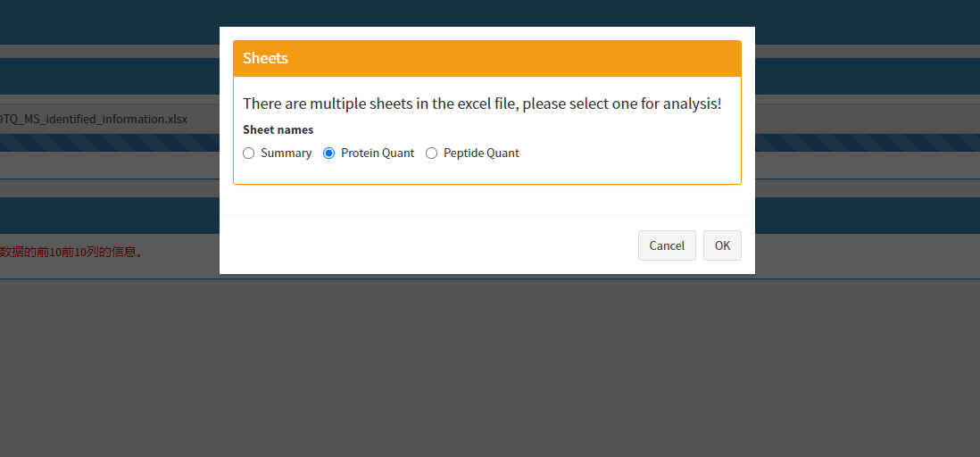Click the 'Peptide Quant' label text
The width and height of the screenshot is (980, 457).
(481, 154)
